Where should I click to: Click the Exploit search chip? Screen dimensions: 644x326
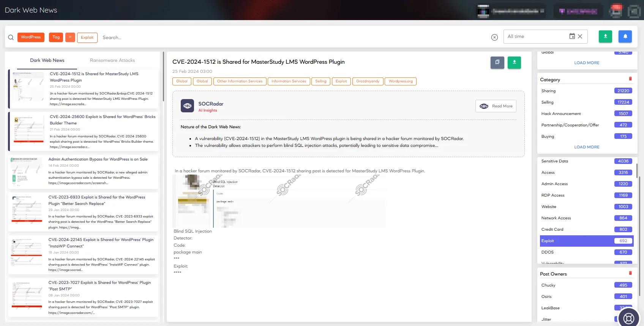[87, 38]
